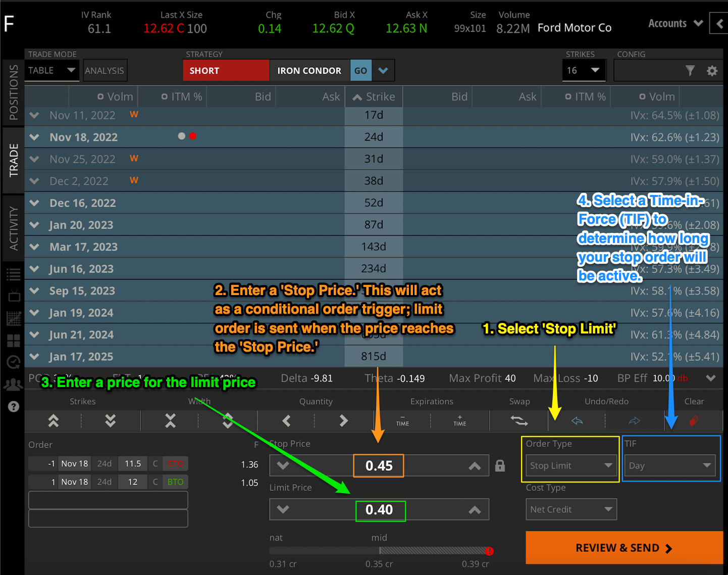
Task: Open the charts sidebar icon
Action: pyautogui.click(x=14, y=318)
